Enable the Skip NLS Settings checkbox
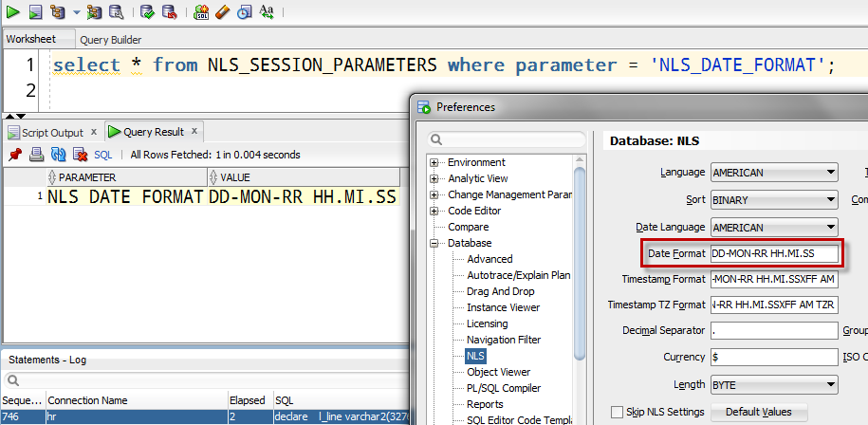 pos(617,413)
